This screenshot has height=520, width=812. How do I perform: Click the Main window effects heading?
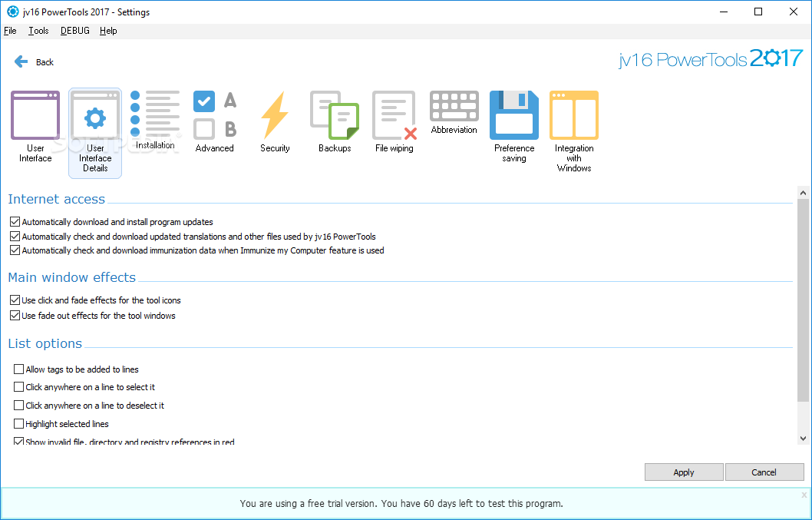click(72, 277)
